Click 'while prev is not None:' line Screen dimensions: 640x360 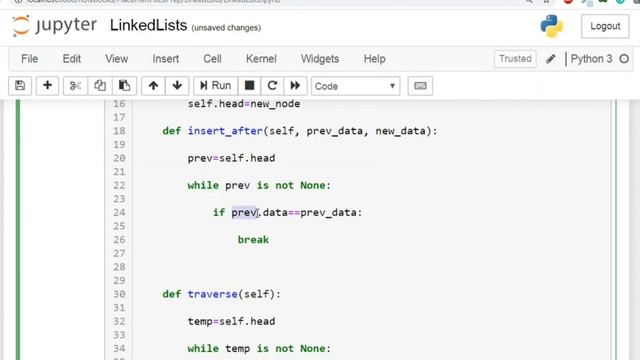point(259,185)
